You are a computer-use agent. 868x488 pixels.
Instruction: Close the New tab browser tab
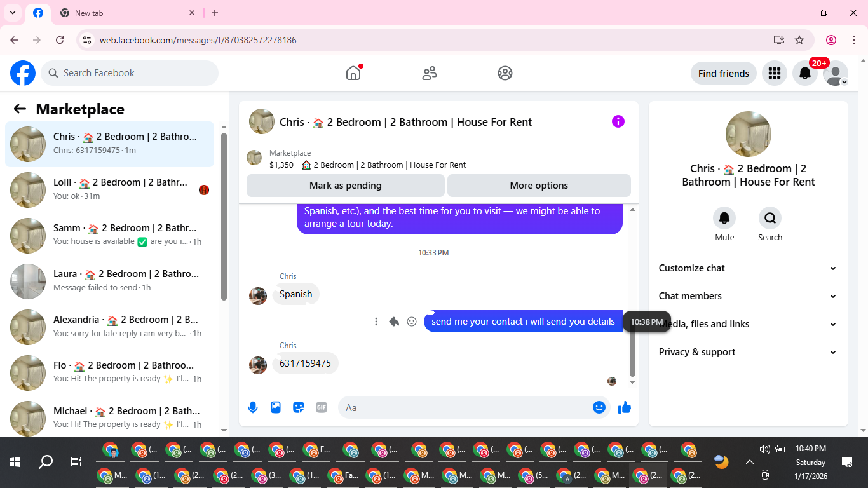pyautogui.click(x=192, y=13)
